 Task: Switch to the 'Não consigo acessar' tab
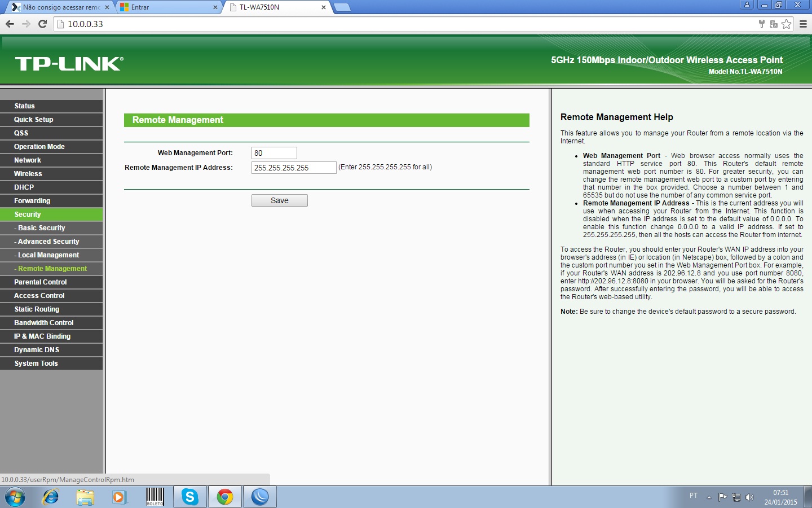pyautogui.click(x=60, y=7)
